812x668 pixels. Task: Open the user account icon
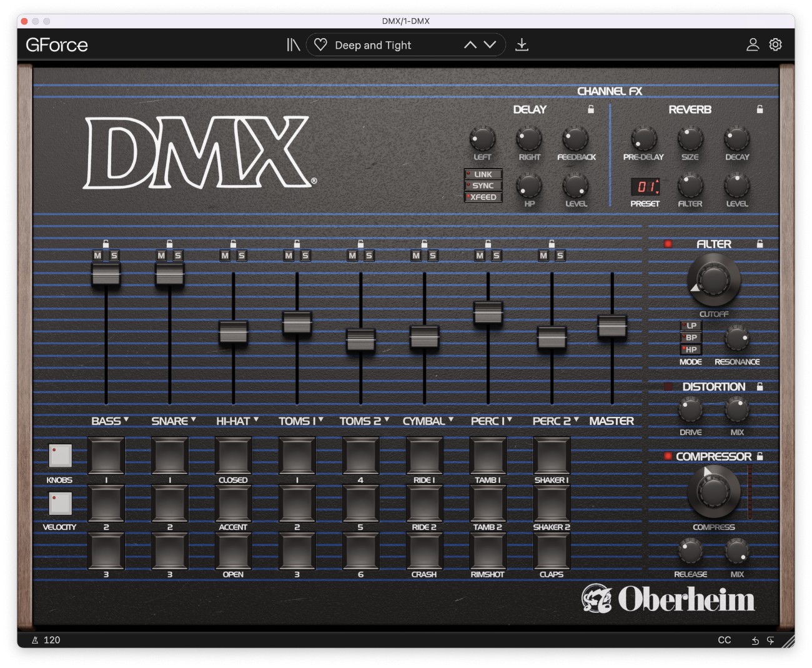point(753,45)
